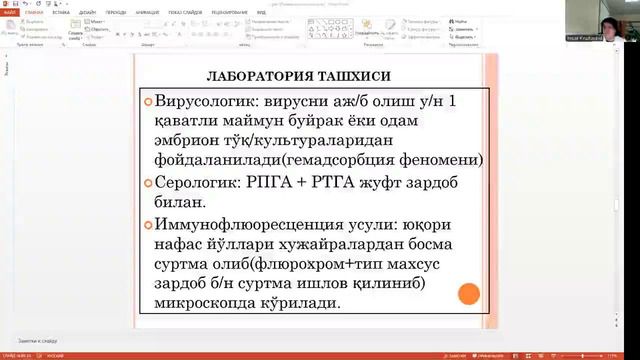Select the right arrow shape in gallery

point(331,29)
